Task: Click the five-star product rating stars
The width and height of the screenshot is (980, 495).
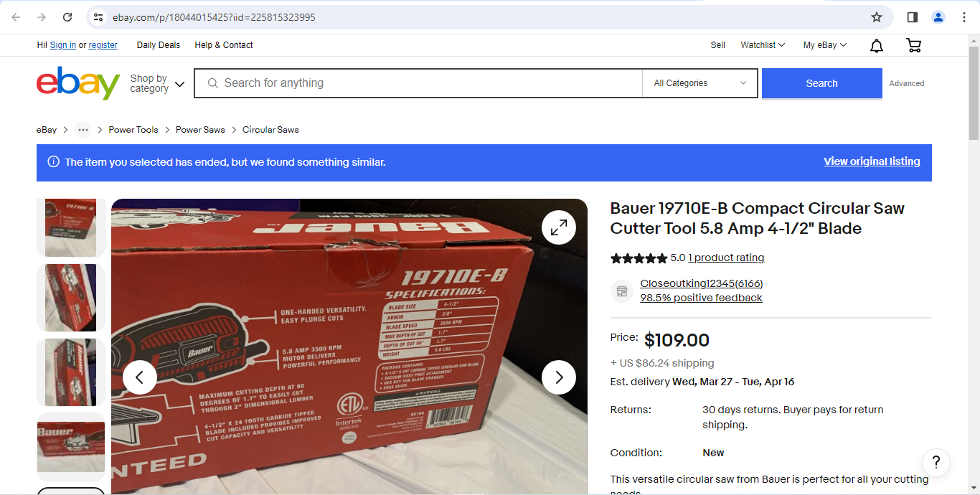Action: 639,258
